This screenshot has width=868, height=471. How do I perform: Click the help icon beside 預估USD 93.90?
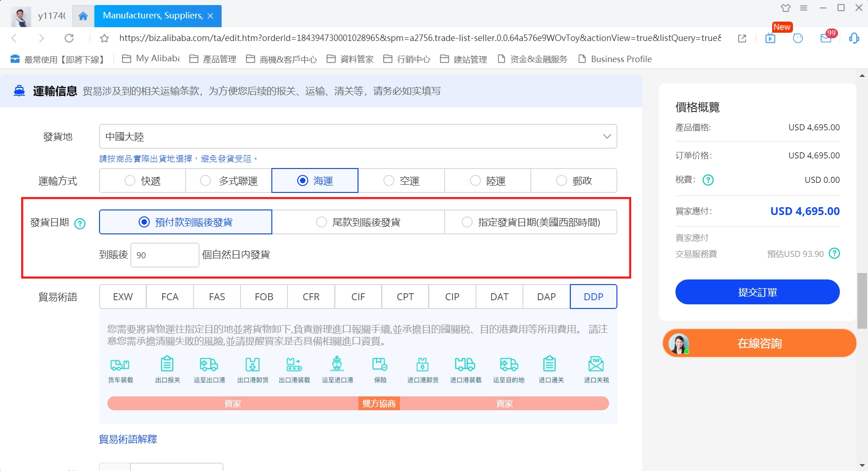pyautogui.click(x=834, y=253)
